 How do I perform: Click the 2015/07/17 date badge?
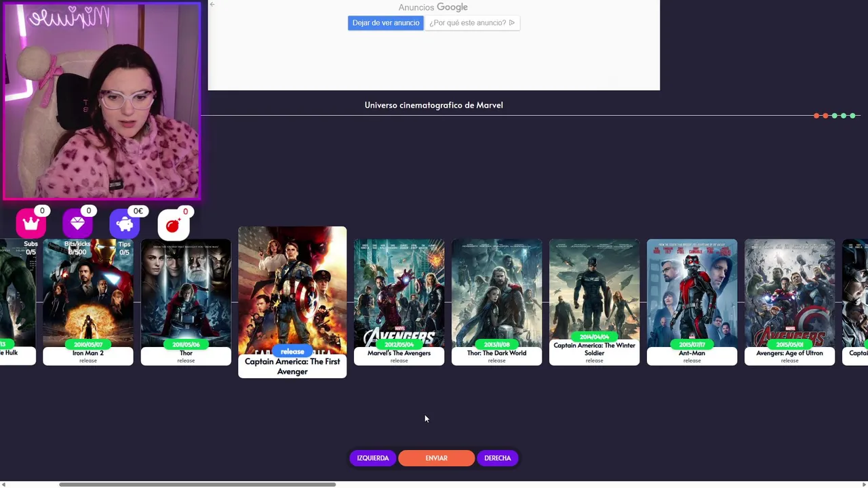(x=692, y=344)
